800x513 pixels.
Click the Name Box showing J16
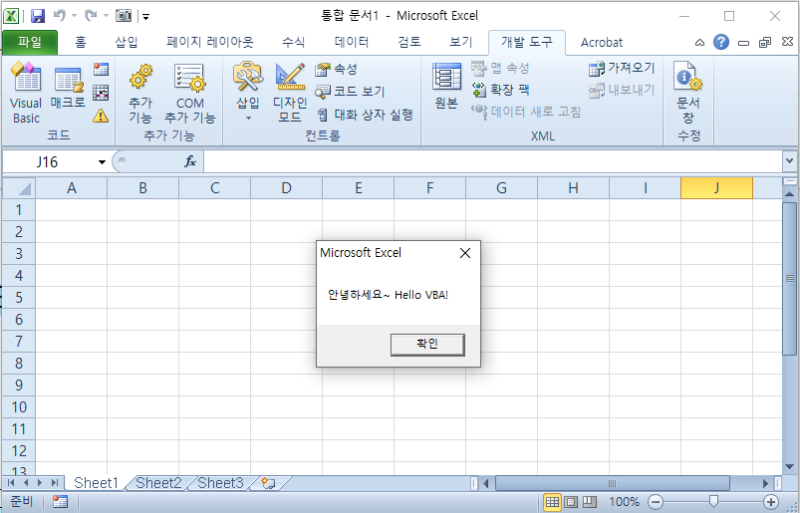click(49, 162)
